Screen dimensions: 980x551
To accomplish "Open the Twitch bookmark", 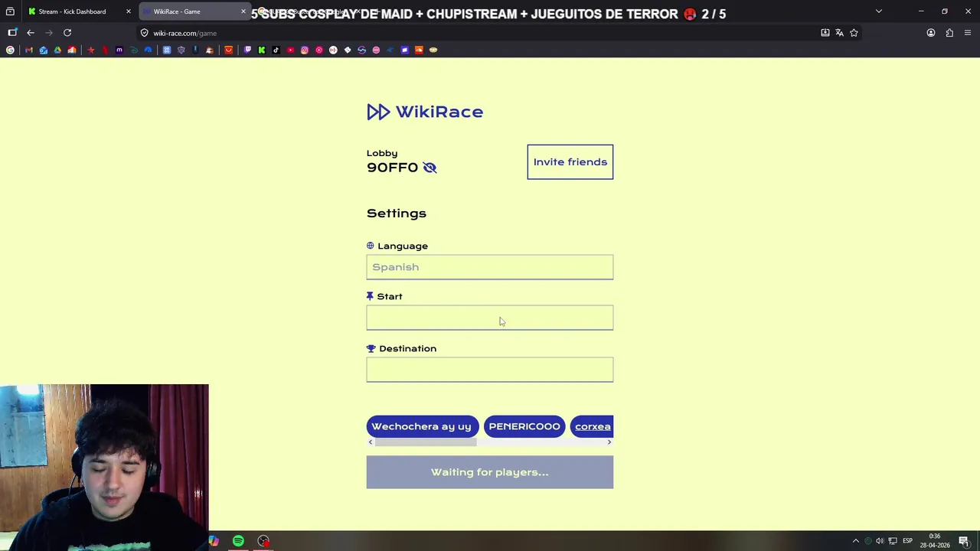I will [x=247, y=50].
